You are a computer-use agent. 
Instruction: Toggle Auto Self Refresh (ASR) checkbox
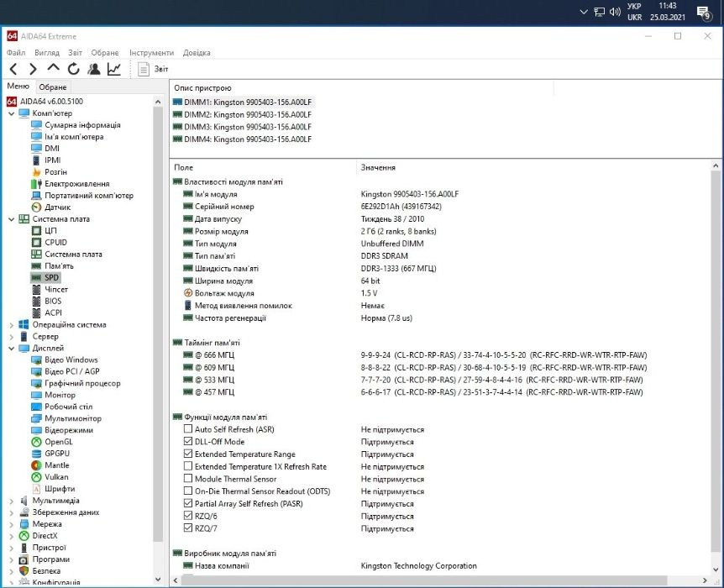188,429
